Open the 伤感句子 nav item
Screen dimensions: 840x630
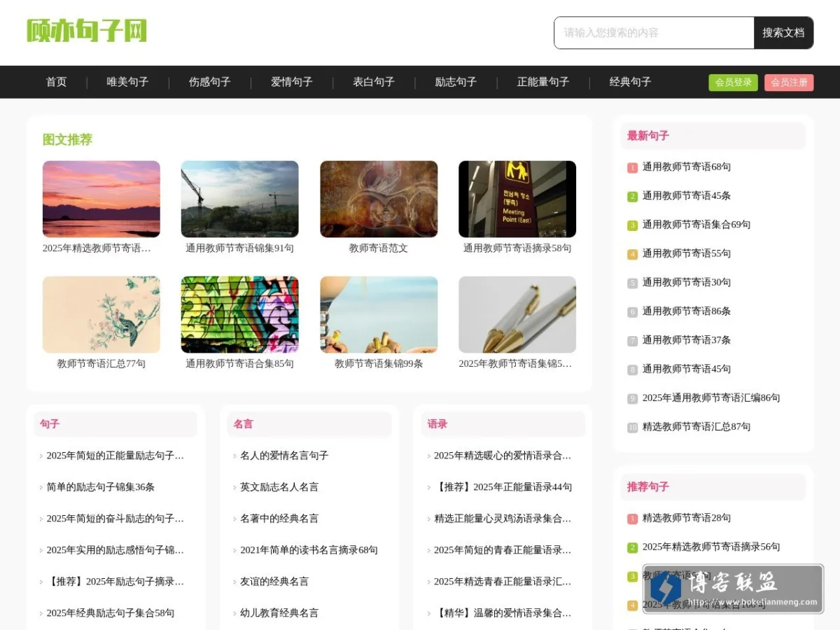click(209, 82)
